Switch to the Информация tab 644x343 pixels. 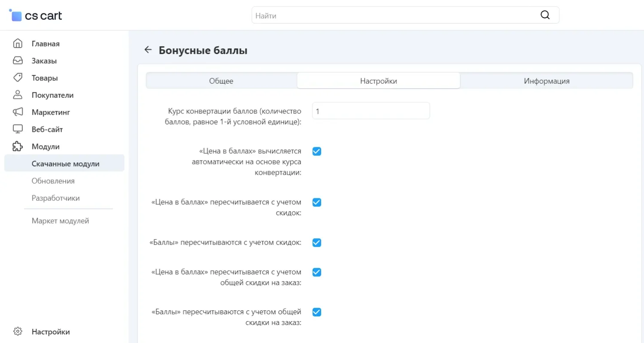(547, 81)
